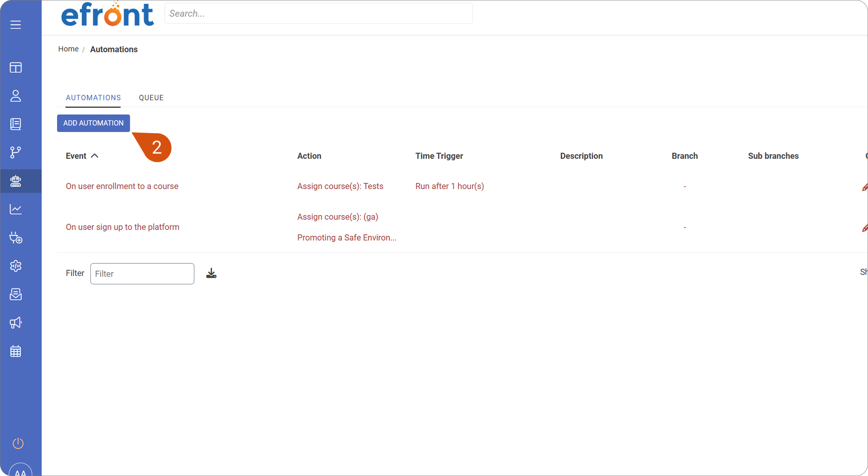Open the Branches icon in the sidebar
868x476 pixels.
(x=15, y=152)
